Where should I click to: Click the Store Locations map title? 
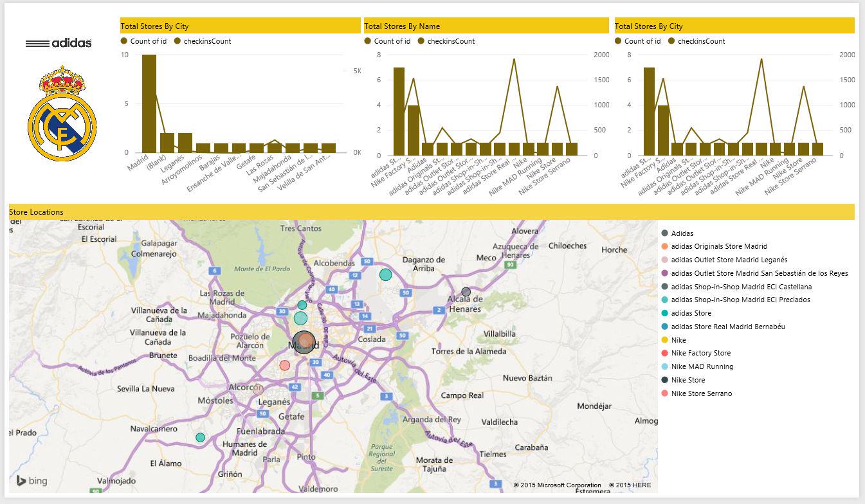36,212
